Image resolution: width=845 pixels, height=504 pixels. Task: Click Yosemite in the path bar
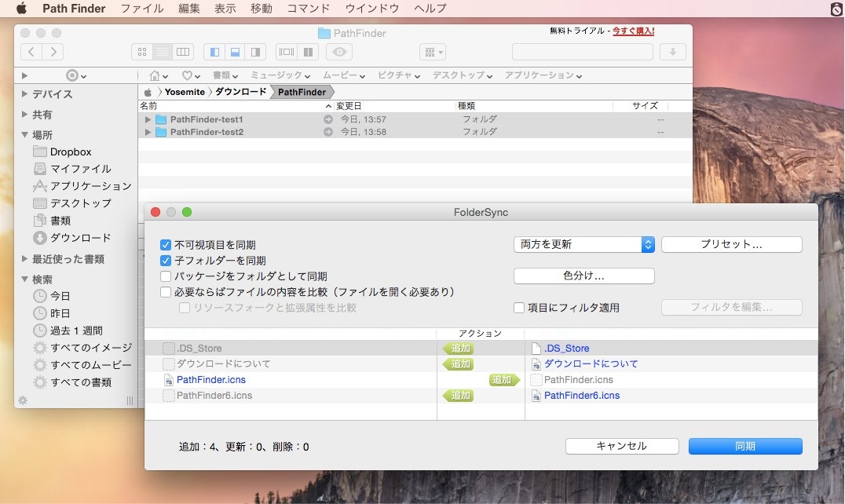click(x=185, y=92)
